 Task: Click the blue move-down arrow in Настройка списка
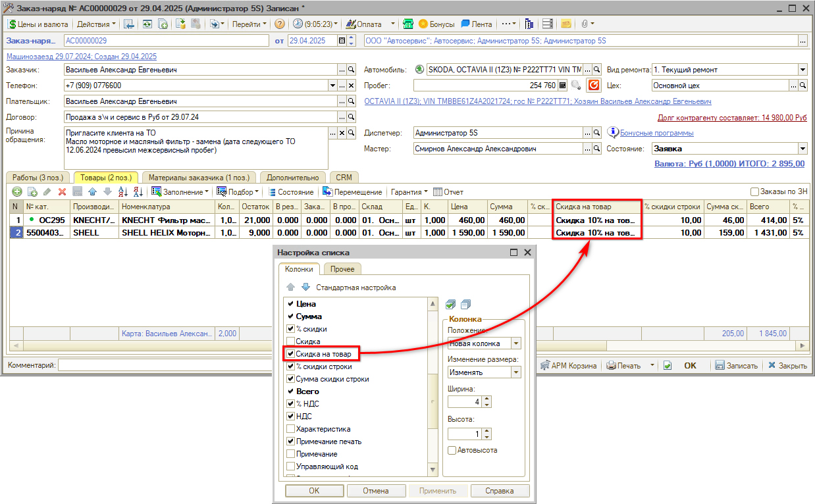(x=305, y=288)
